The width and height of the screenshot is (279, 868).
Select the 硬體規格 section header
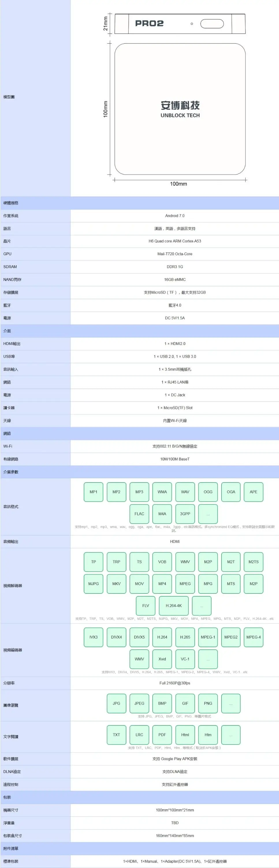click(140, 203)
